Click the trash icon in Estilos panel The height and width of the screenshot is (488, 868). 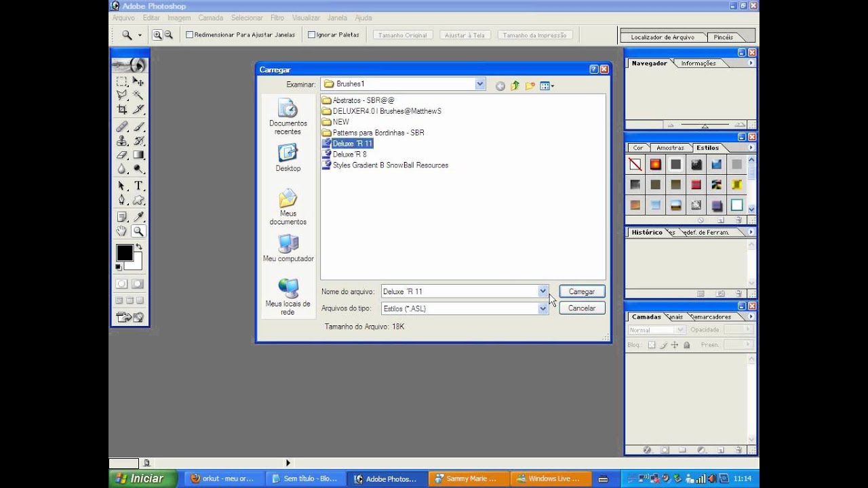pos(738,220)
